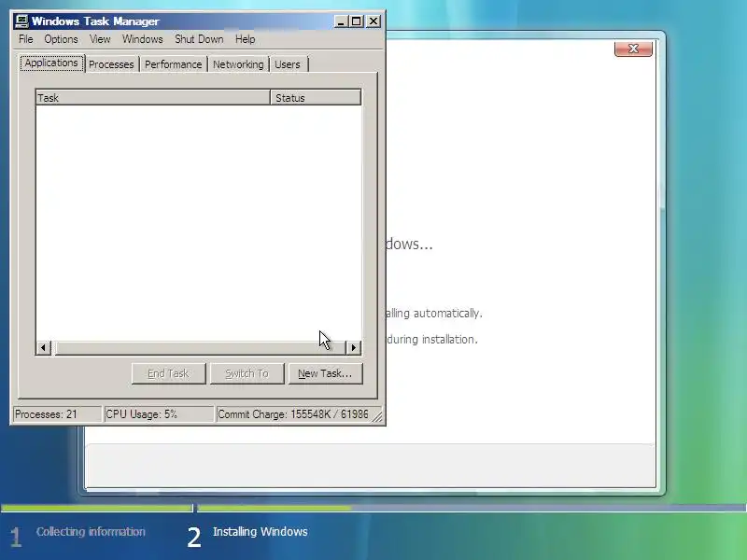Click the horizontal scrollbar thumb in task list
Image resolution: width=747 pixels, height=560 pixels.
[200, 347]
